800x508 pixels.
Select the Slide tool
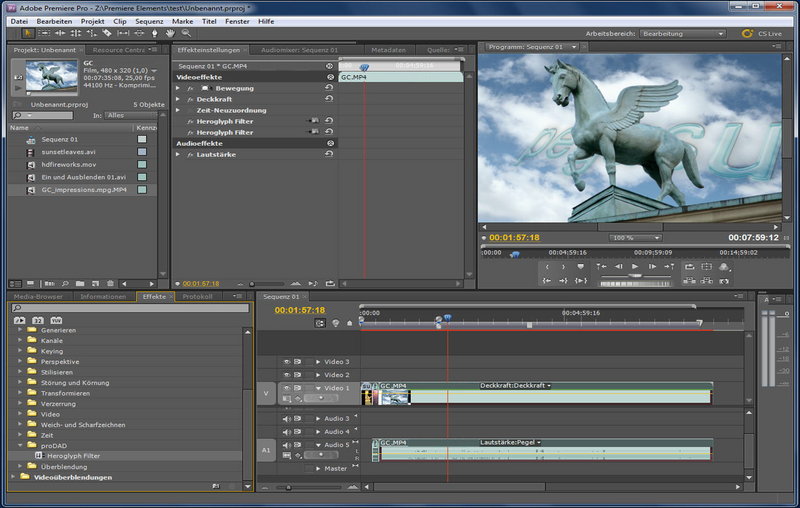139,33
